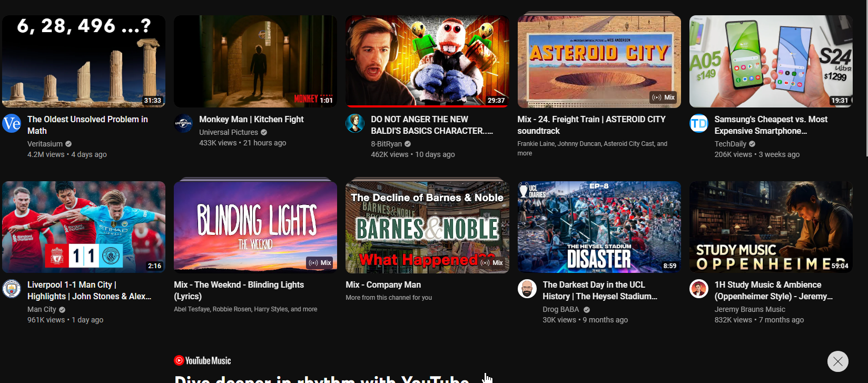Click 'Frankie Laine, Johnny Duncan' artists text
Viewport: 868px width, 383px height.
[x=592, y=149]
